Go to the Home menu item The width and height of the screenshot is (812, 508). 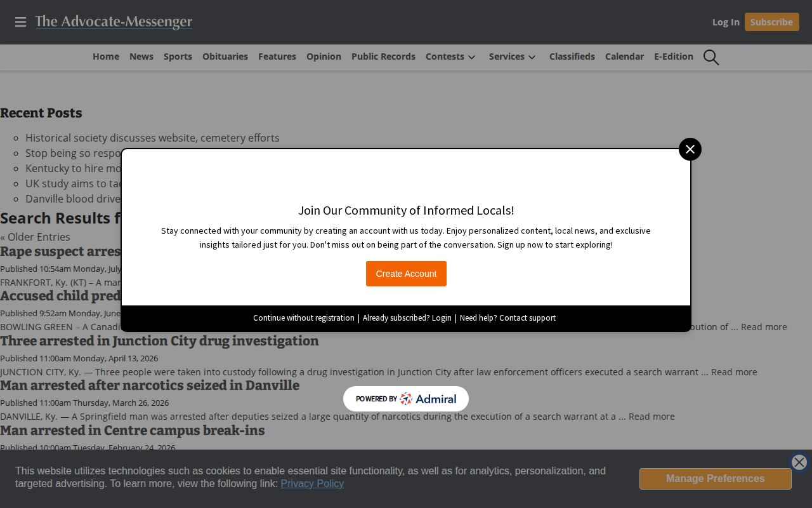pos(106,57)
